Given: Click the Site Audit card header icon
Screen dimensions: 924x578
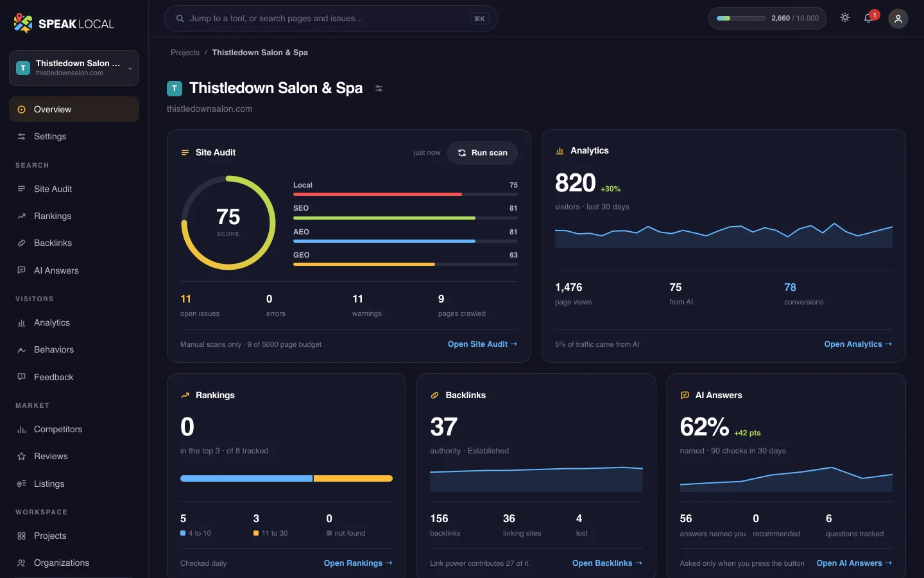Looking at the screenshot, I should pyautogui.click(x=185, y=152).
